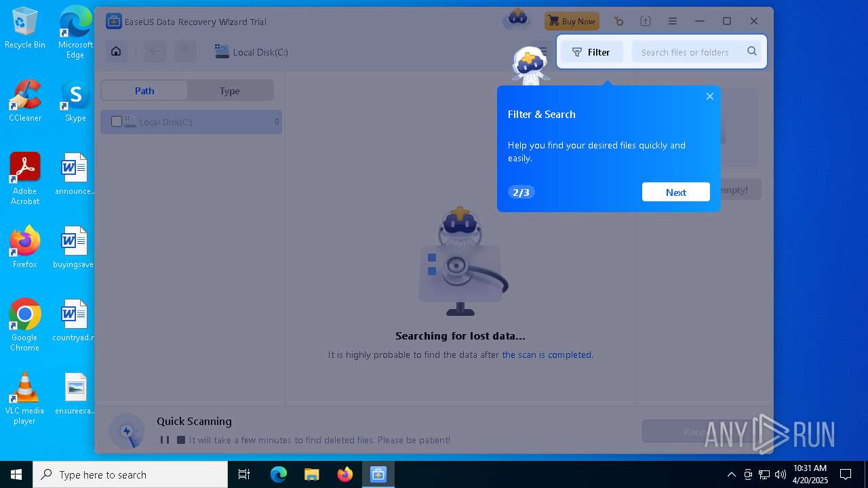
Task: Open Task View on taskbar
Action: (x=245, y=474)
